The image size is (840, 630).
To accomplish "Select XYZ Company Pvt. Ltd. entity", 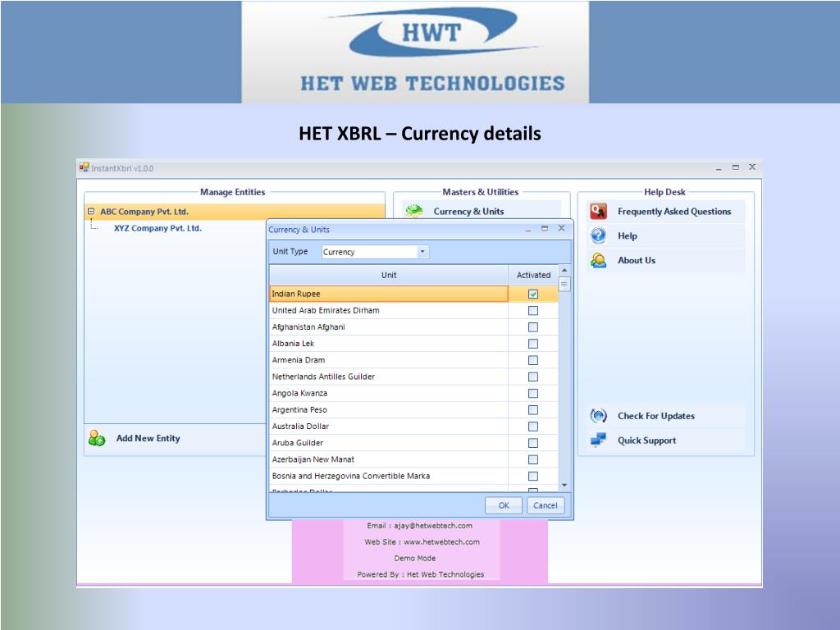I will (157, 228).
